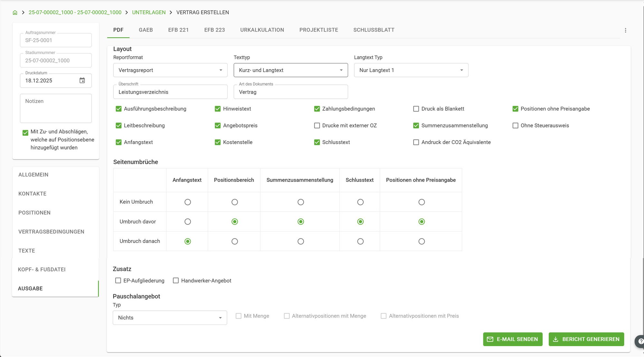Switch to the EFB 223 tab
644x357 pixels.
pos(214,30)
